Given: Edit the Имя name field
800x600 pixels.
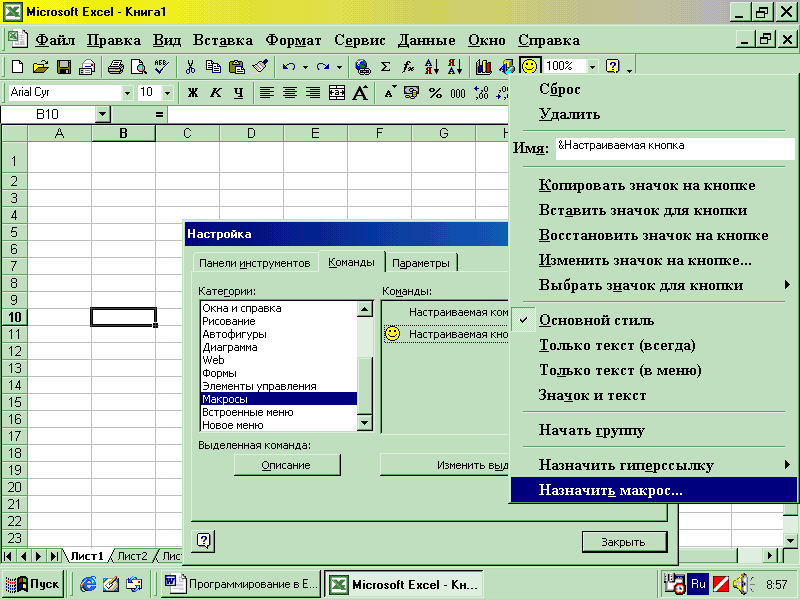Looking at the screenshot, I should click(674, 148).
